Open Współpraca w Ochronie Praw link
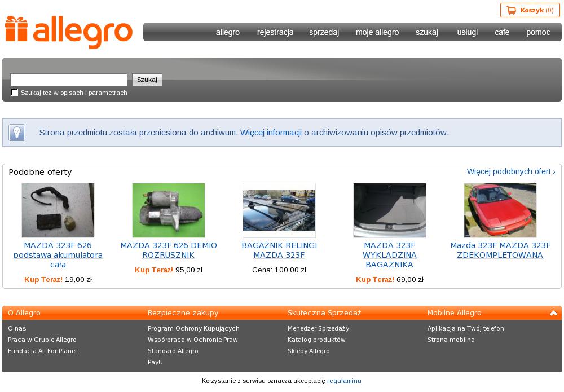 tap(192, 340)
